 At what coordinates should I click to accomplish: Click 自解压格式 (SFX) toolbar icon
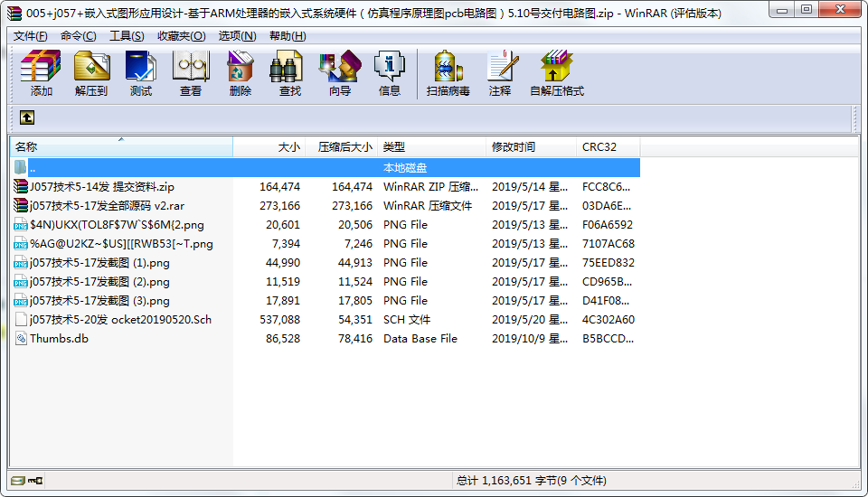coord(557,72)
